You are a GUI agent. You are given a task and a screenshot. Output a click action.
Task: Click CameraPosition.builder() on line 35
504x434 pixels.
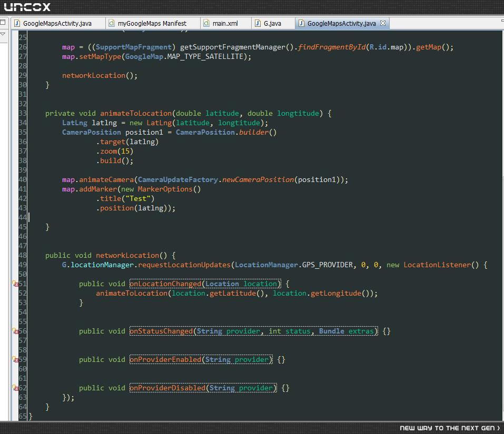tap(226, 132)
